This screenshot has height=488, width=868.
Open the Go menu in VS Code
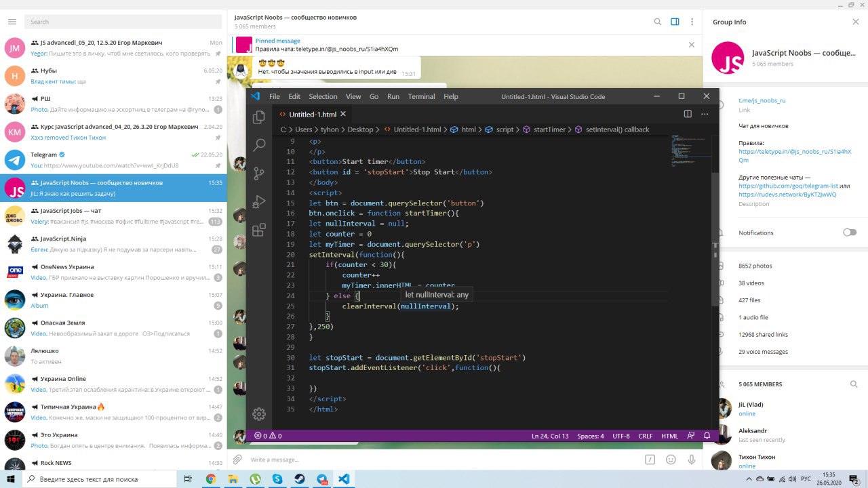point(374,96)
